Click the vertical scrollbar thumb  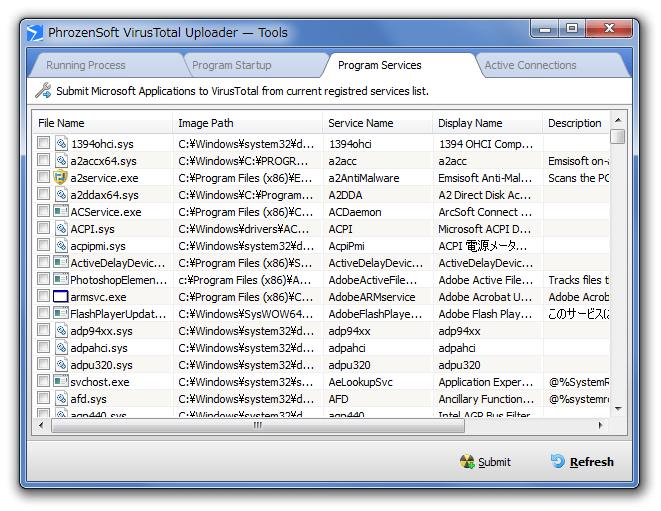click(618, 137)
